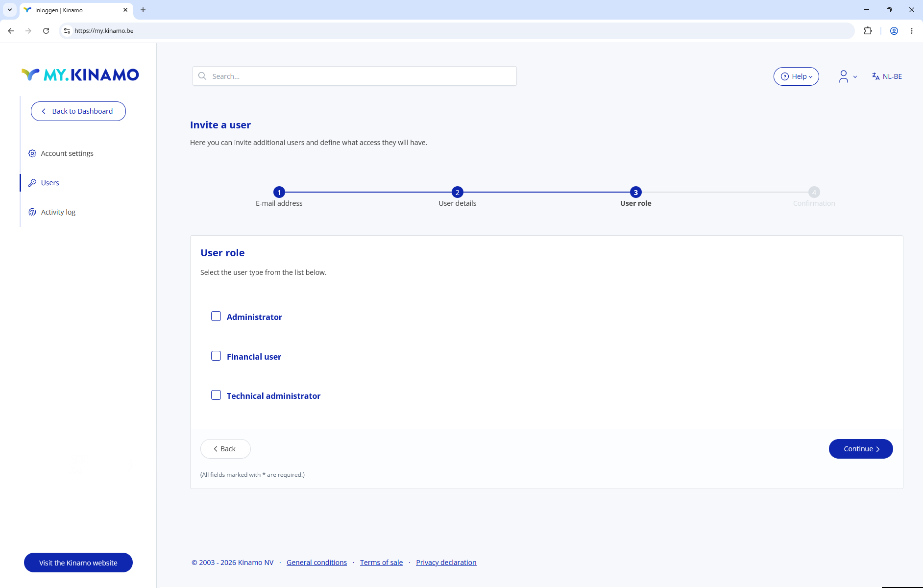Open the user profile icon menu
This screenshot has height=588, width=923.
pos(843,76)
